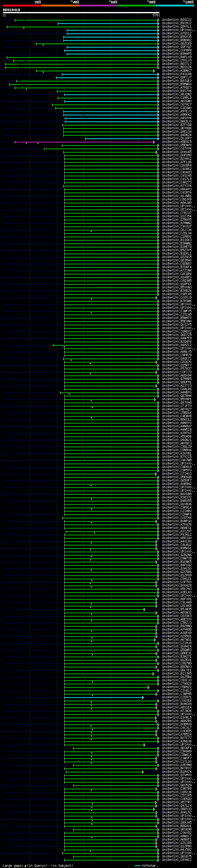
Task: Select label UniRef100_C1MPL8
Action: coord(176,98)
